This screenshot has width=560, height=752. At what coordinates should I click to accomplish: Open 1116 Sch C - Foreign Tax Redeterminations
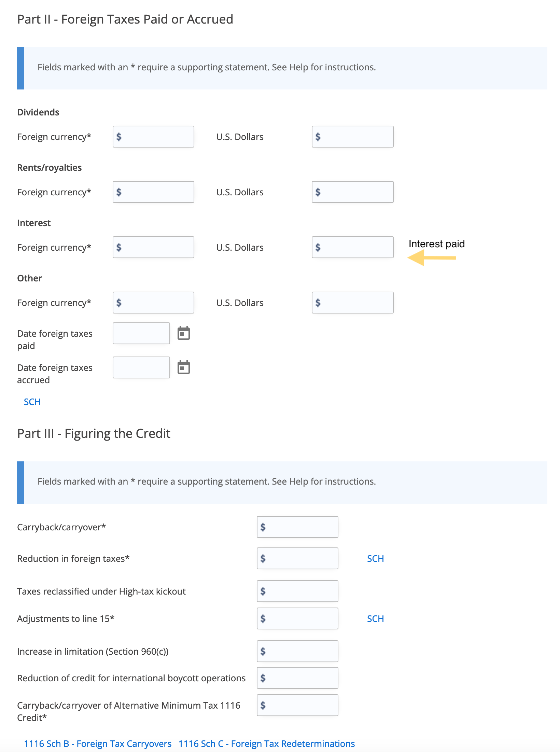click(267, 744)
